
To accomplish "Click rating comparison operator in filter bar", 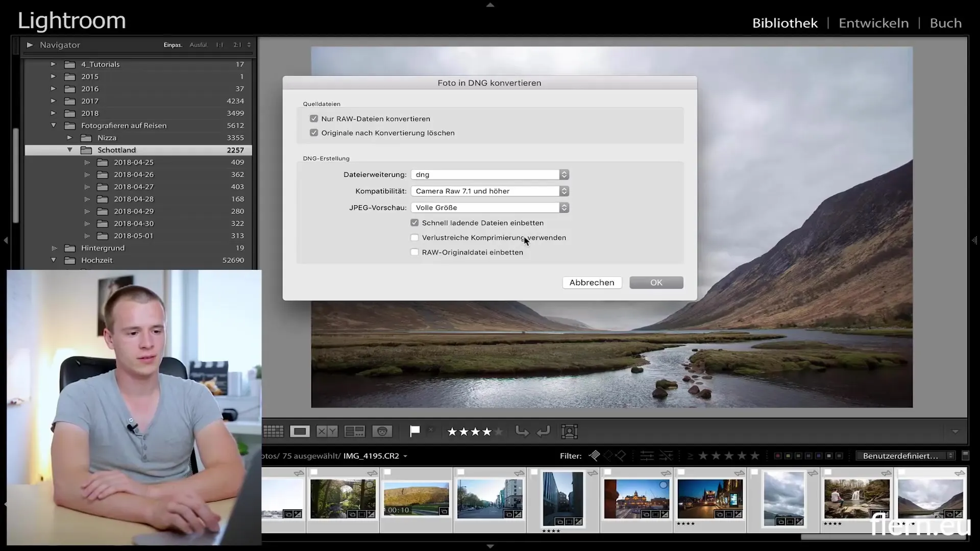I will tap(690, 456).
